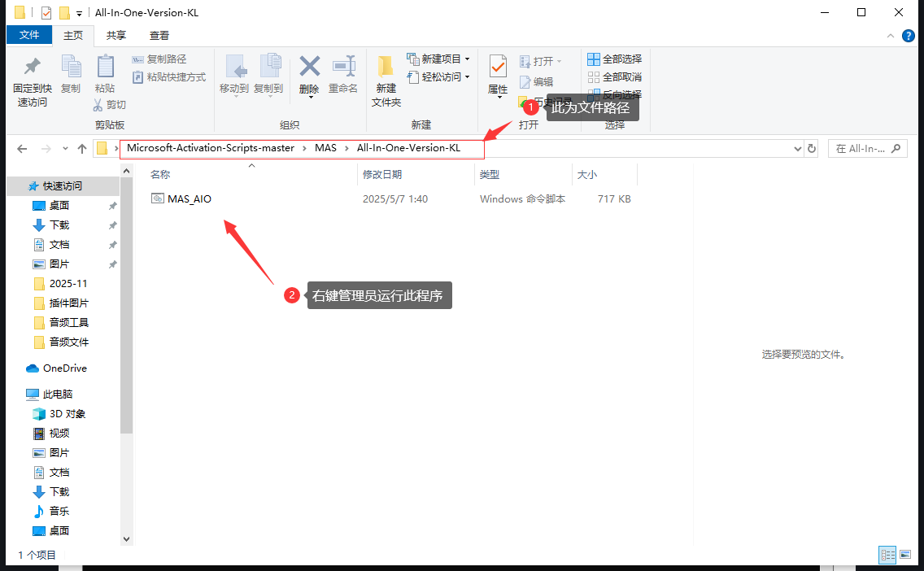
Task: Click the refresh icon beside the address bar
Action: [x=812, y=149]
